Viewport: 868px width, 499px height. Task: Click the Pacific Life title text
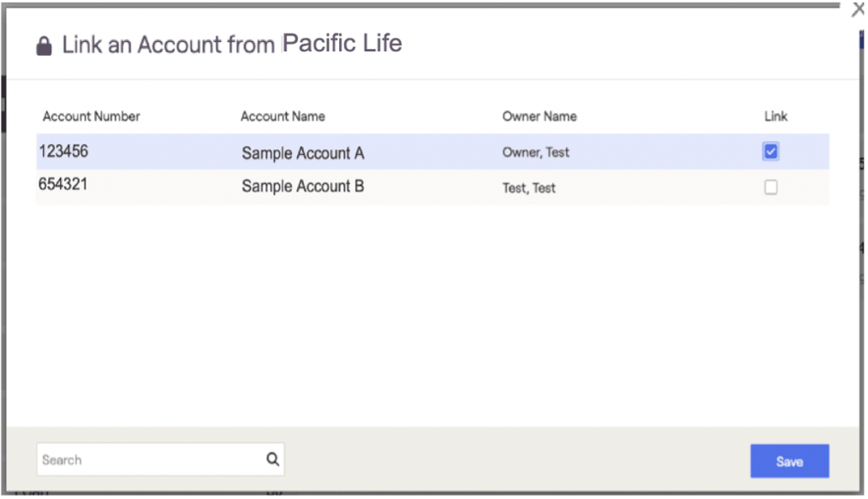click(x=342, y=44)
